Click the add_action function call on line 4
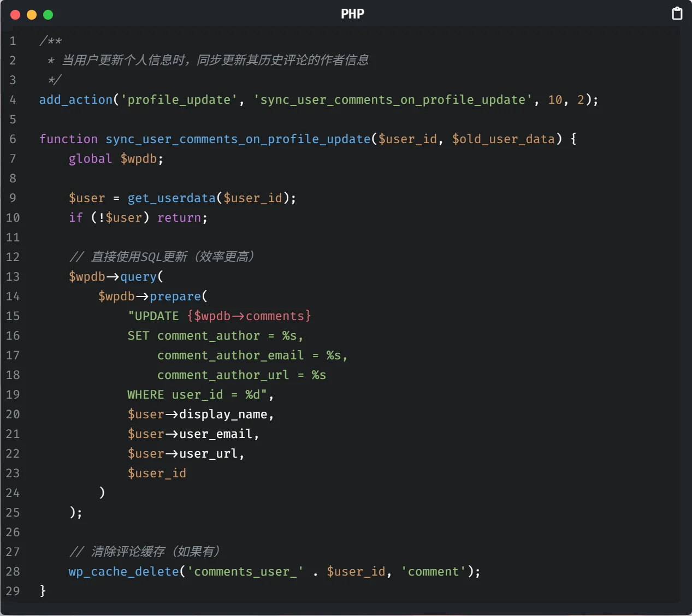The image size is (692, 616). click(x=76, y=100)
